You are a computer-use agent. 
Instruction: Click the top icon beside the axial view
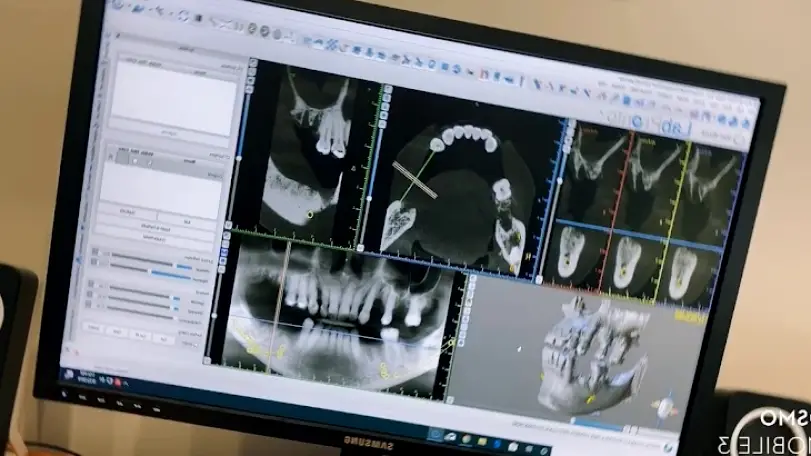pos(387,90)
